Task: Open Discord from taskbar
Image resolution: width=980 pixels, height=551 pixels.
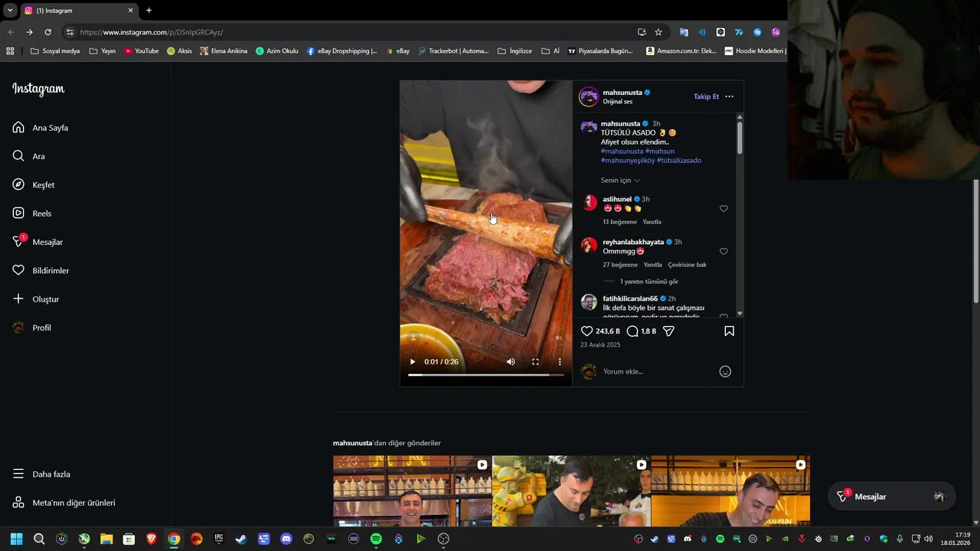Action: point(286,539)
